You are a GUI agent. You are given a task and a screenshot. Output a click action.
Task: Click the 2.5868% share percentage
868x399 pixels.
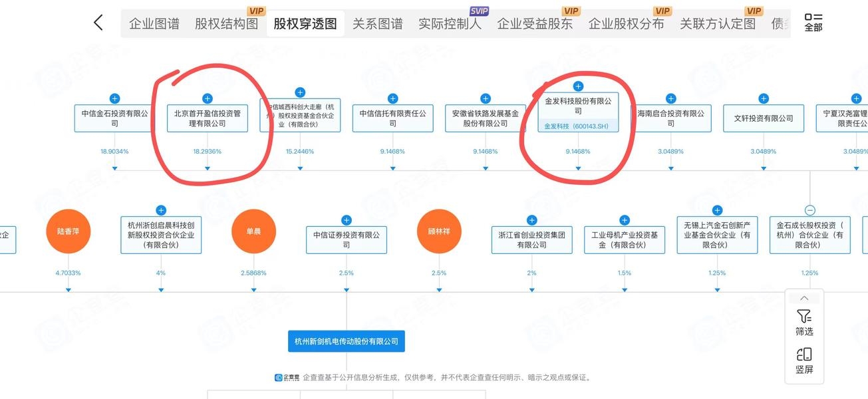[253, 273]
